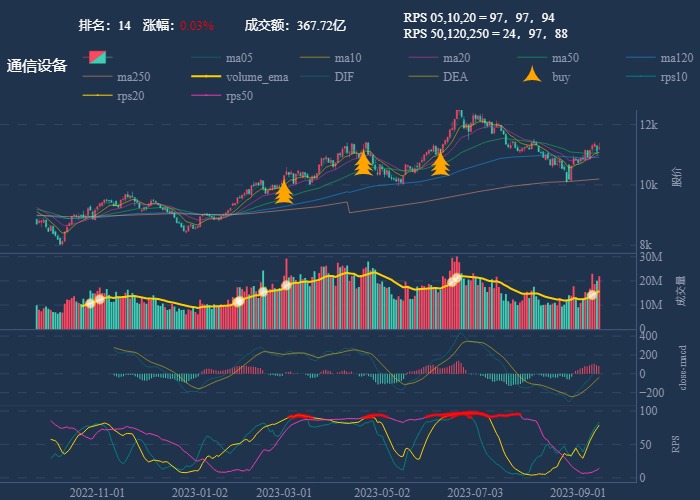Click the DEA legend label
The image size is (700, 500).
[455, 77]
